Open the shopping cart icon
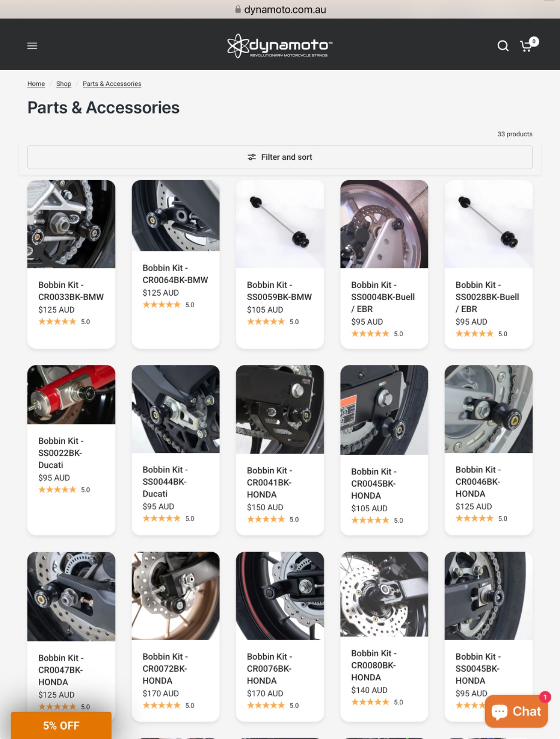Image resolution: width=560 pixels, height=739 pixels. (526, 46)
